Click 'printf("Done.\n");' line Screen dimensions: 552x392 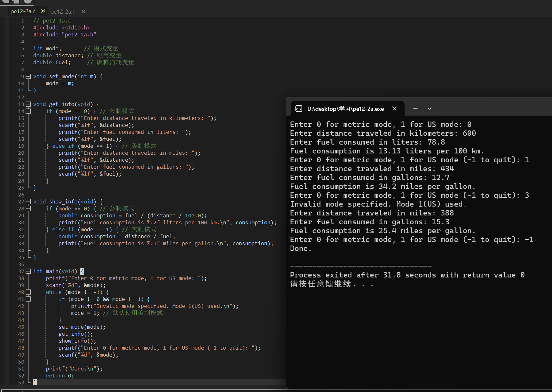pos(74,369)
